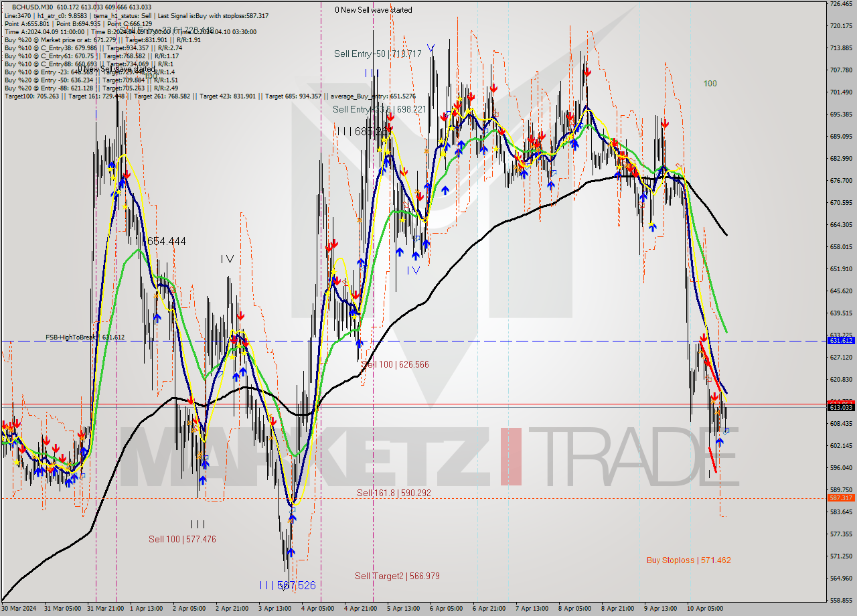Click the 'Sell 100 | 626.566' label
Image resolution: width=857 pixels, height=616 pixels.
(395, 365)
